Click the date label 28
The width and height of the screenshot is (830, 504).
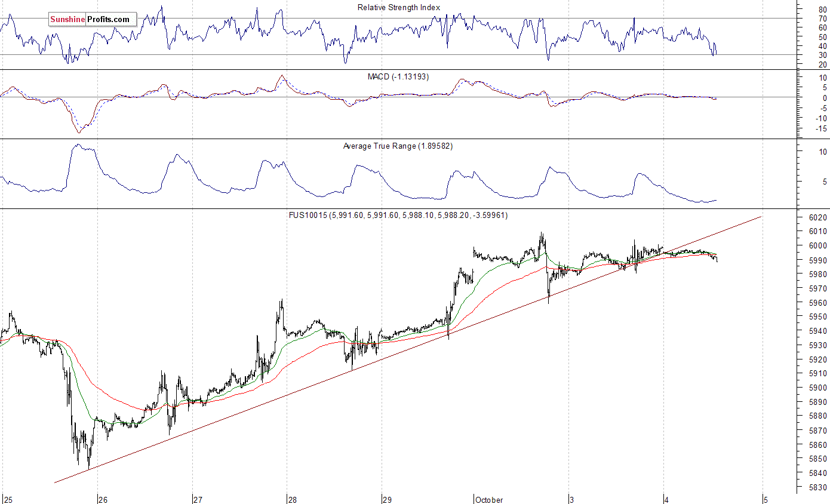(293, 500)
